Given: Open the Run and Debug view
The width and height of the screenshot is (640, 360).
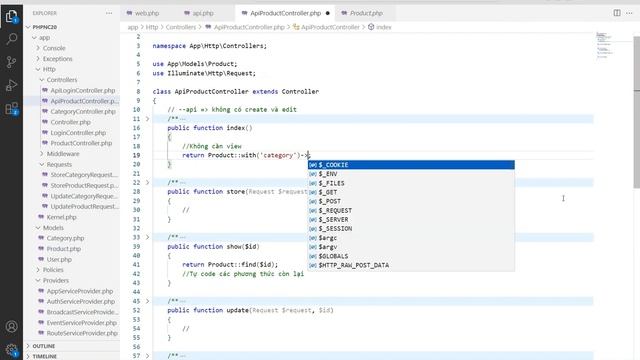Looking at the screenshot, I should tap(11, 85).
